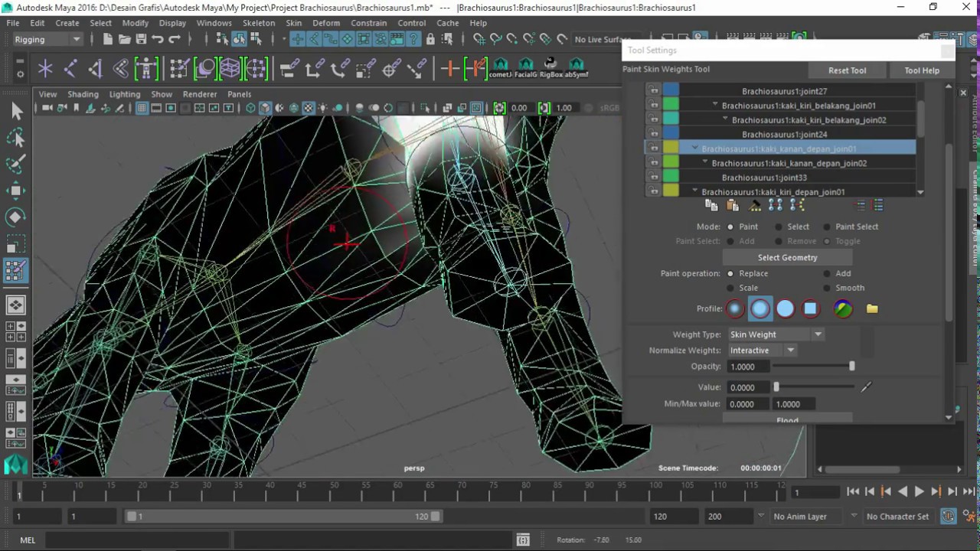Click the Tool Help button
Viewport: 980px width, 551px height.
pyautogui.click(x=922, y=70)
